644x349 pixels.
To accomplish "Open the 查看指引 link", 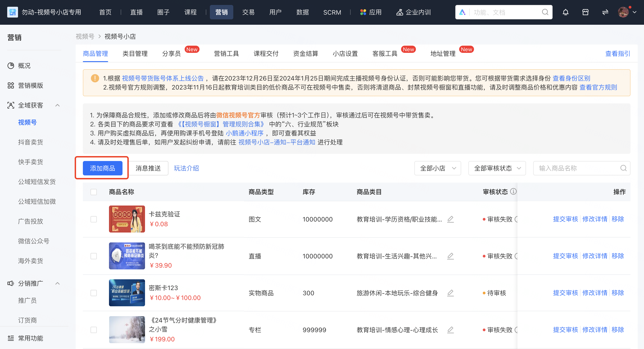I will click(617, 54).
